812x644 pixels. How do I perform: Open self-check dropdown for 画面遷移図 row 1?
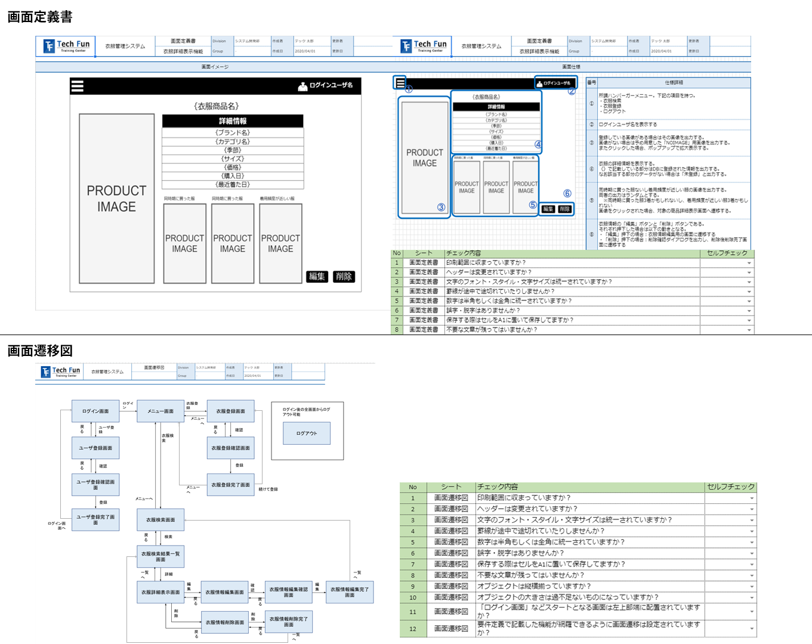[752, 498]
